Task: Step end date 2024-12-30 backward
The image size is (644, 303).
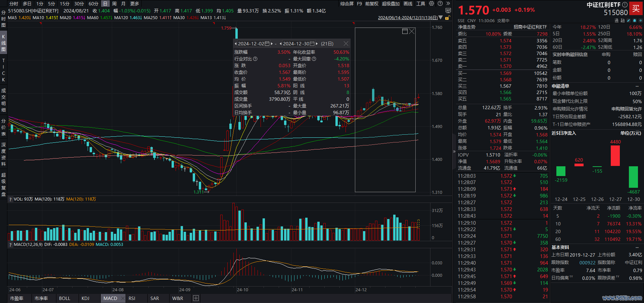Action: (281, 44)
